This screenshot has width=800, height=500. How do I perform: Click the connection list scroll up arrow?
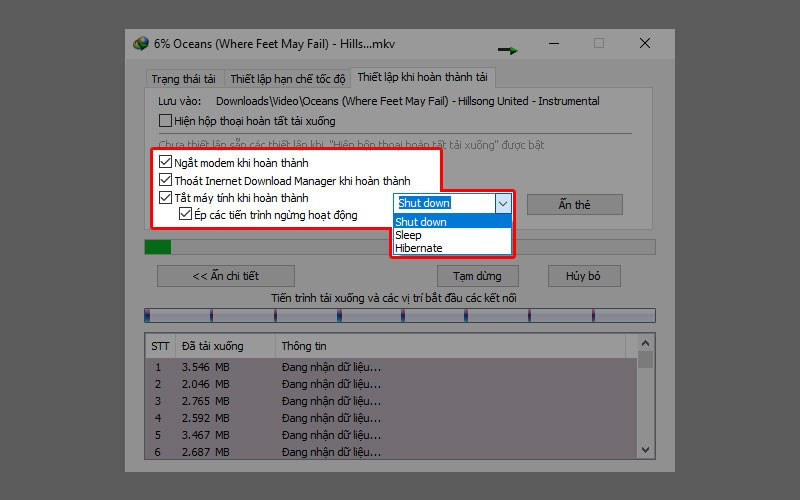(x=645, y=343)
